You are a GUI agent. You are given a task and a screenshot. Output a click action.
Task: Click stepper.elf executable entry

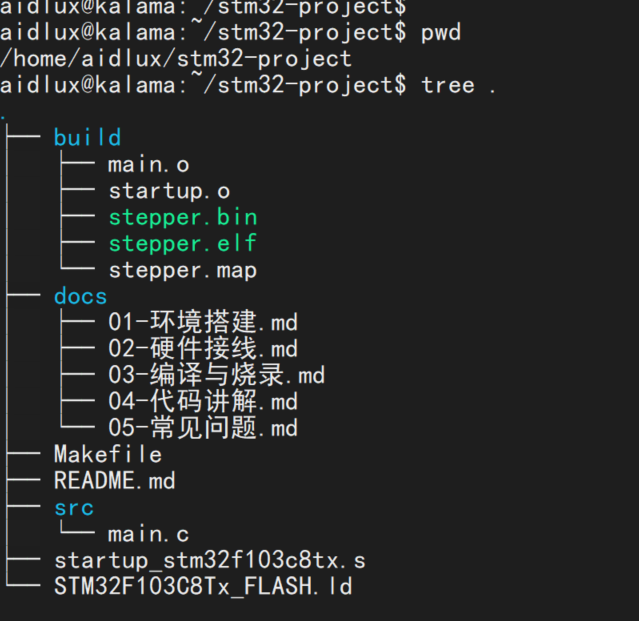click(x=183, y=244)
